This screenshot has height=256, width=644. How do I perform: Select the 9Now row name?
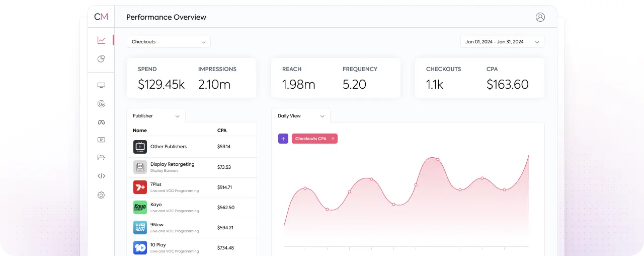157,225
